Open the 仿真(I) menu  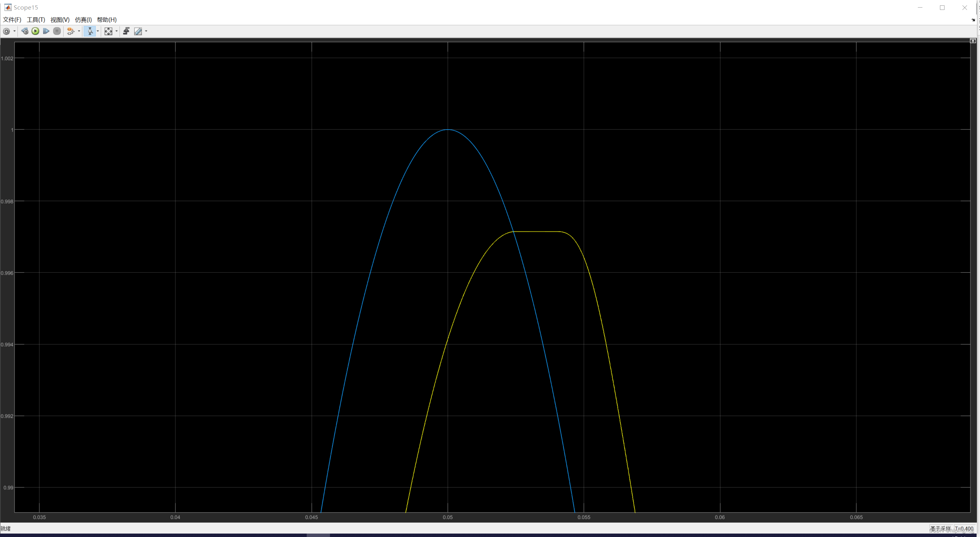83,20
